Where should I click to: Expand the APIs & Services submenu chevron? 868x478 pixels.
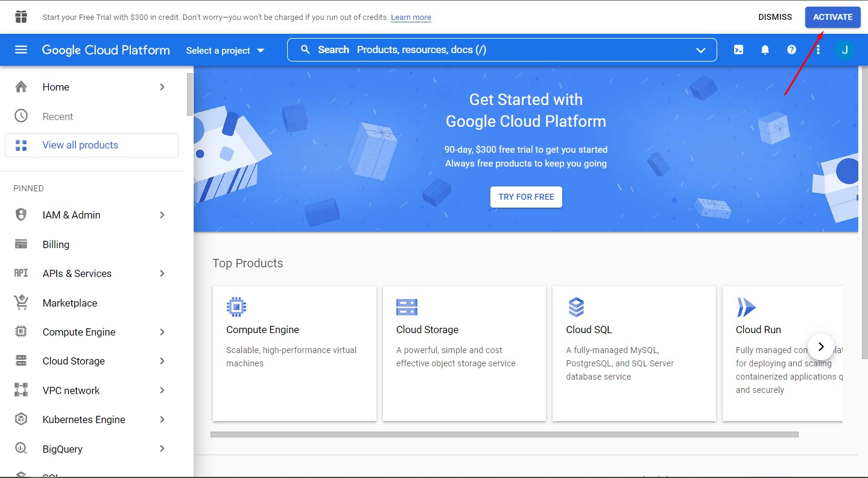pos(162,273)
